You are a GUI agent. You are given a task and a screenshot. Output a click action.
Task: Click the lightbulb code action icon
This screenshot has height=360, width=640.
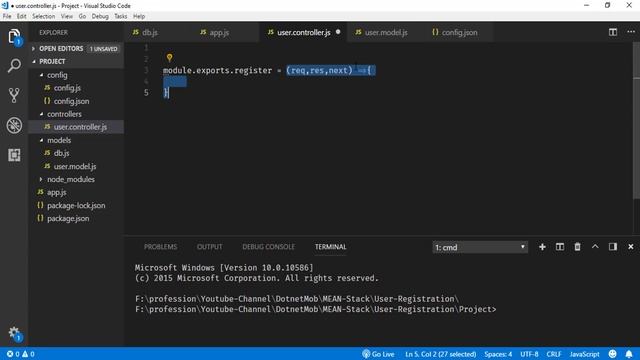click(x=169, y=58)
